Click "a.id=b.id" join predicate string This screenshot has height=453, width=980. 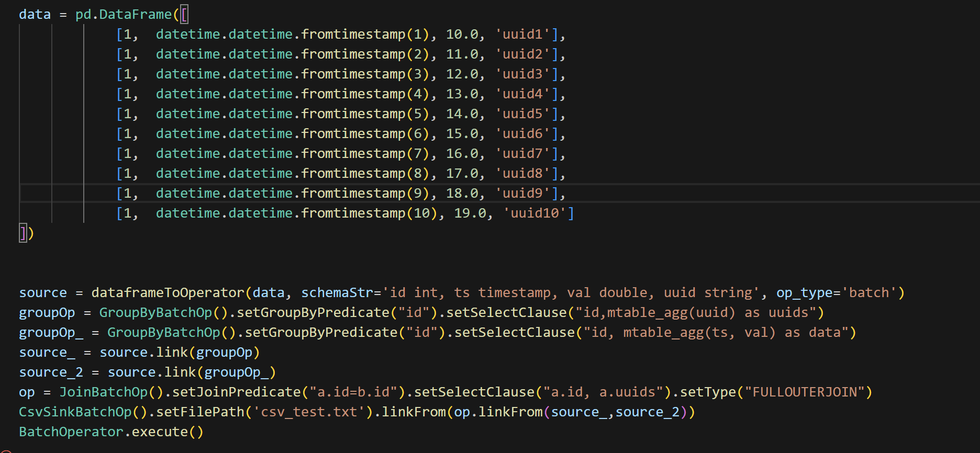tap(353, 392)
